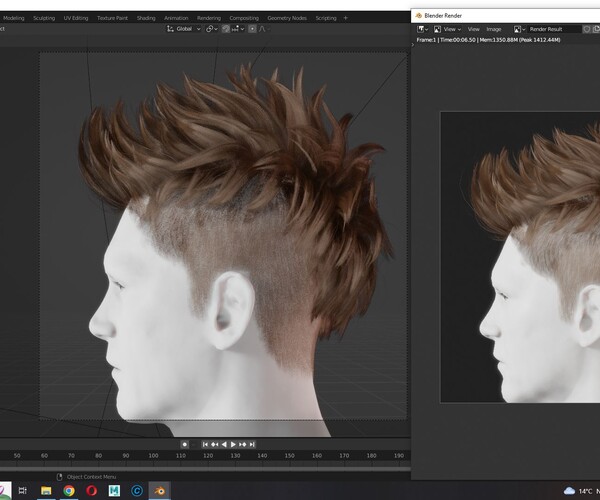The height and width of the screenshot is (500, 600).
Task: Open the blue C app on taskbar
Action: pyautogui.click(x=137, y=490)
